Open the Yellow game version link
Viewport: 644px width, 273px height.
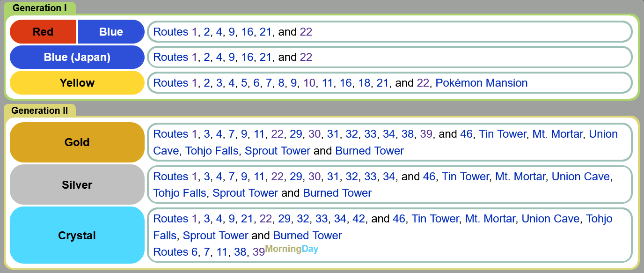pos(77,83)
